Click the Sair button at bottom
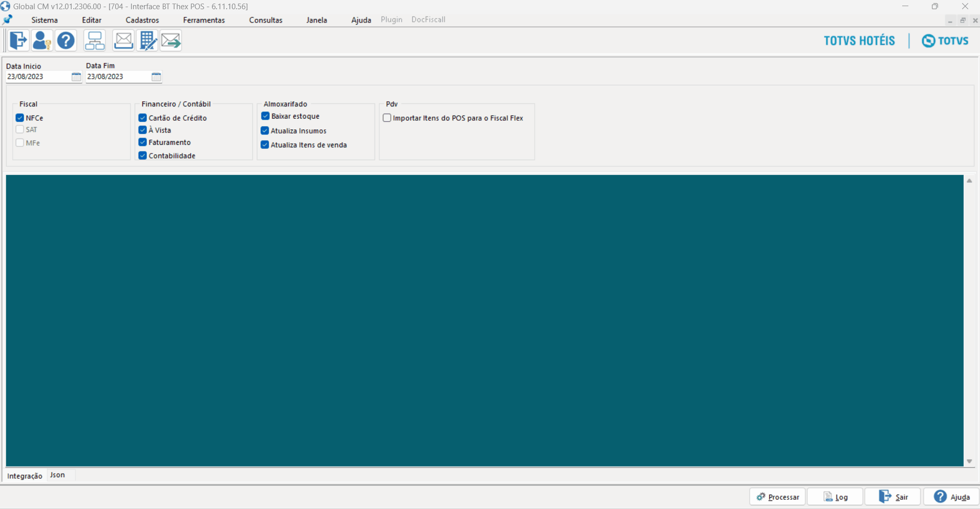Viewport: 980px width, 509px height. point(893,497)
